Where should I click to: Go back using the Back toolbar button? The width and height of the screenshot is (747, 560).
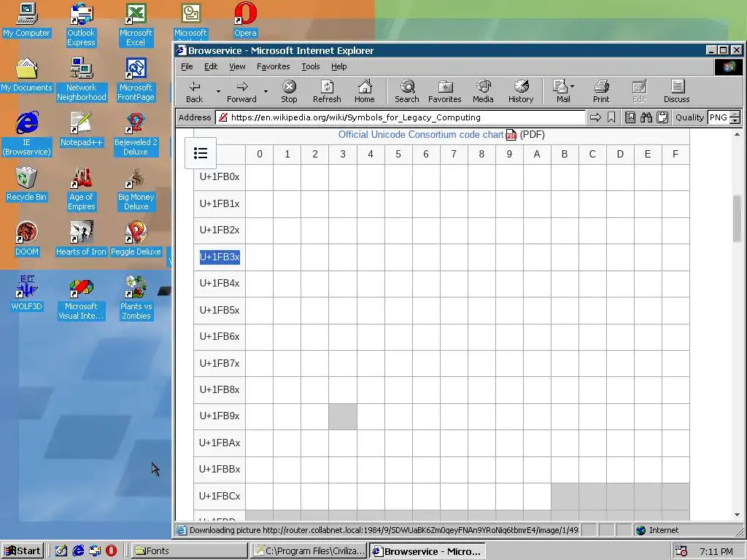pos(194,91)
